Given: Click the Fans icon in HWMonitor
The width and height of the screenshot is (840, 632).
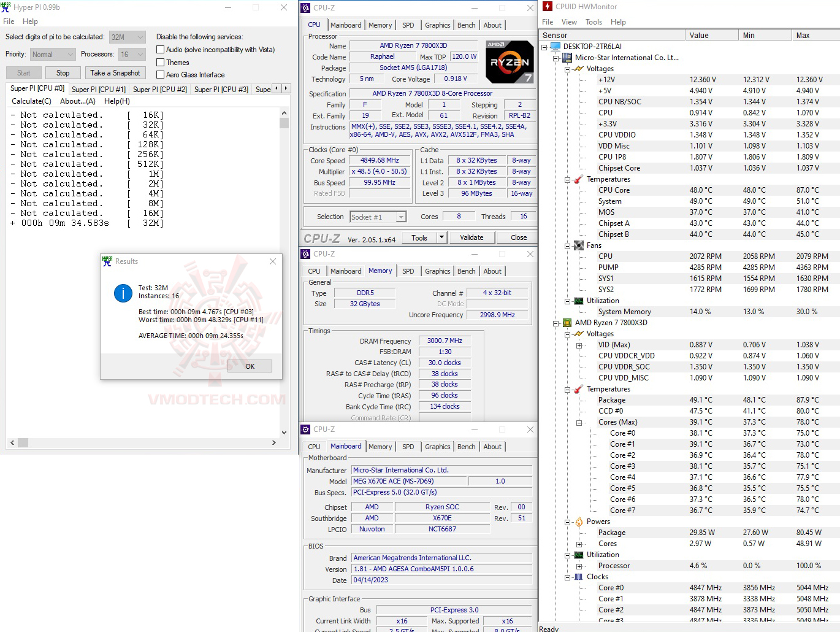Looking at the screenshot, I should (x=579, y=245).
